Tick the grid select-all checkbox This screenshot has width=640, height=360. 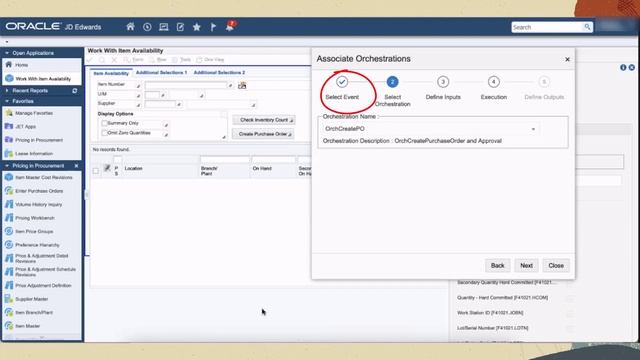(96, 171)
